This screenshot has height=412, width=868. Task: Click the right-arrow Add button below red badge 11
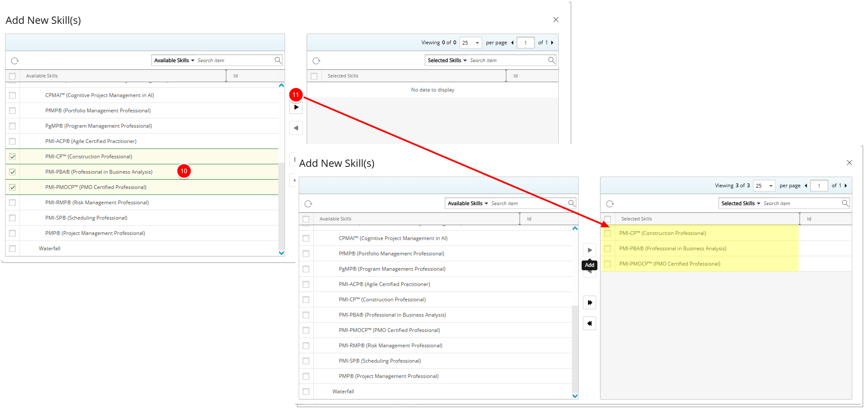tap(296, 107)
